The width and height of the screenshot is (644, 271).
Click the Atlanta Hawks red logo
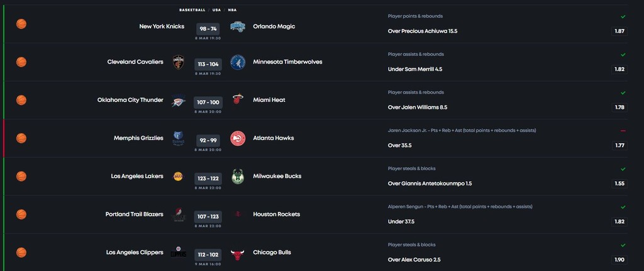click(238, 138)
